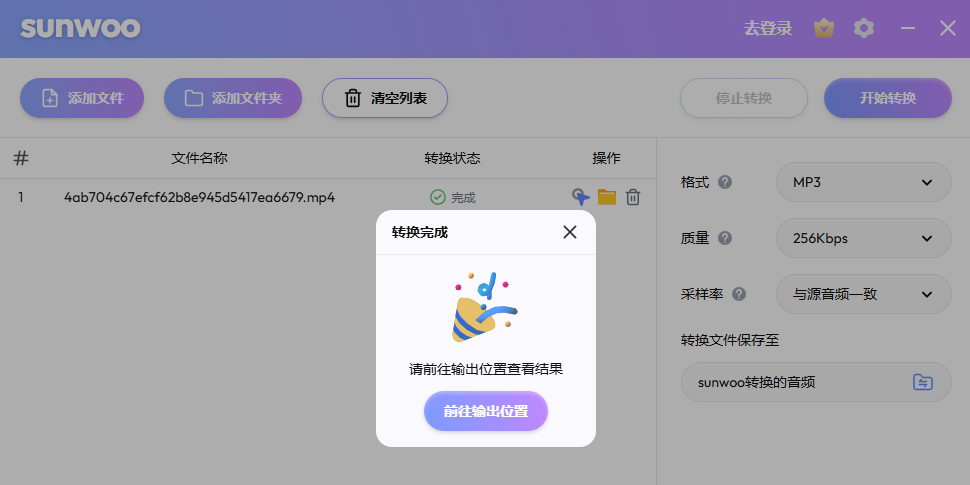Select the file row 4ab704c67efcf62b8e945d5417ea6679.mp4
This screenshot has width=970, height=485.
[x=199, y=197]
